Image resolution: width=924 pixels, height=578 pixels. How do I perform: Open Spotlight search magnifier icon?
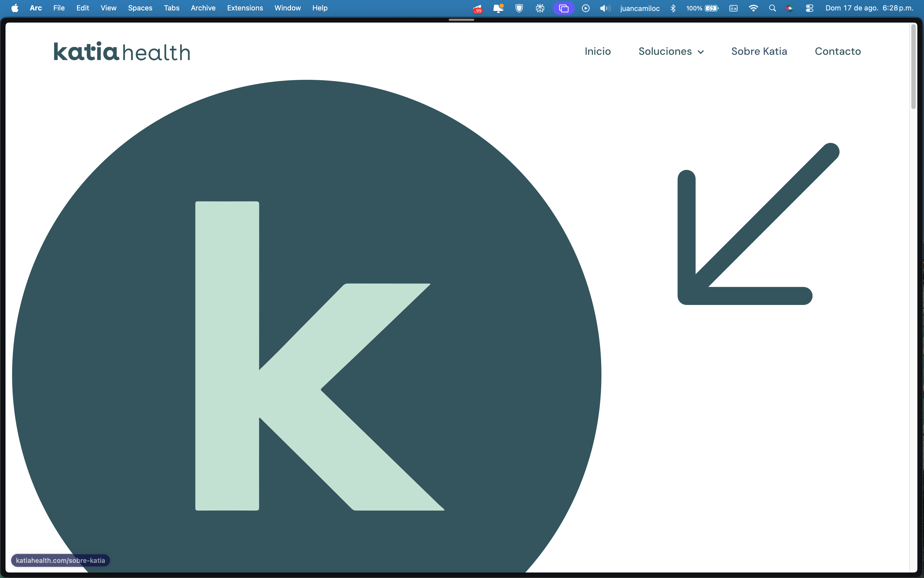(772, 8)
